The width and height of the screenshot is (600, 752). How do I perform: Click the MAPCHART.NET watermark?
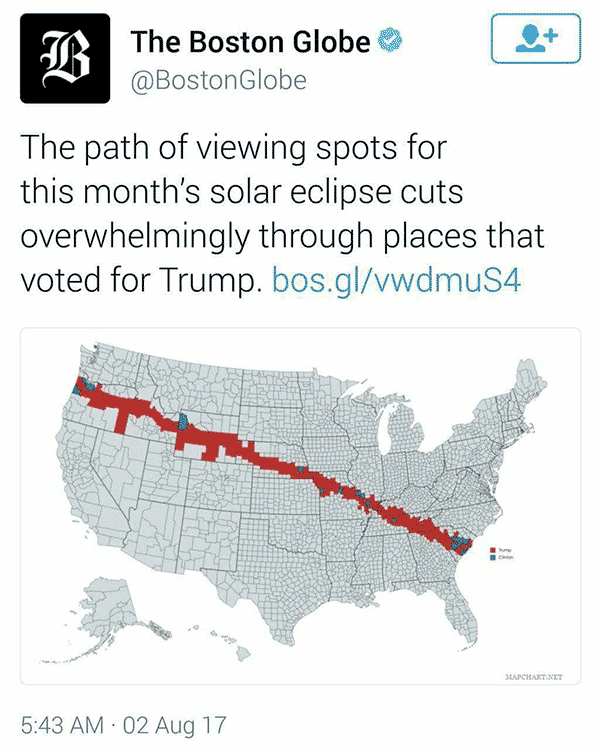click(x=534, y=677)
